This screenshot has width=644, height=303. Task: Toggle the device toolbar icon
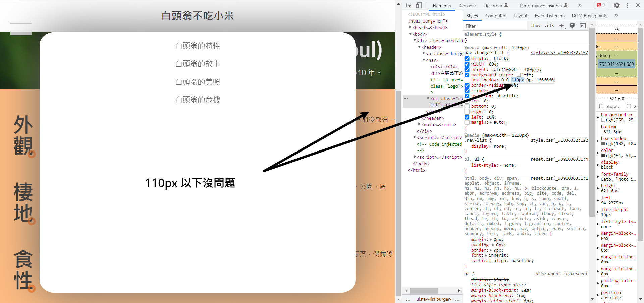[419, 5]
